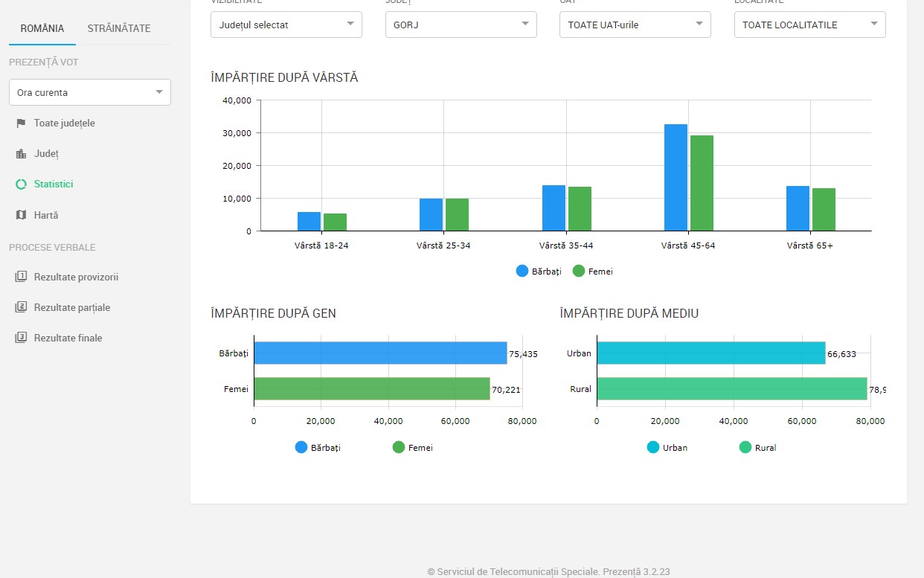Expand the TOATE LOCALITATILE dropdown

[809, 25]
